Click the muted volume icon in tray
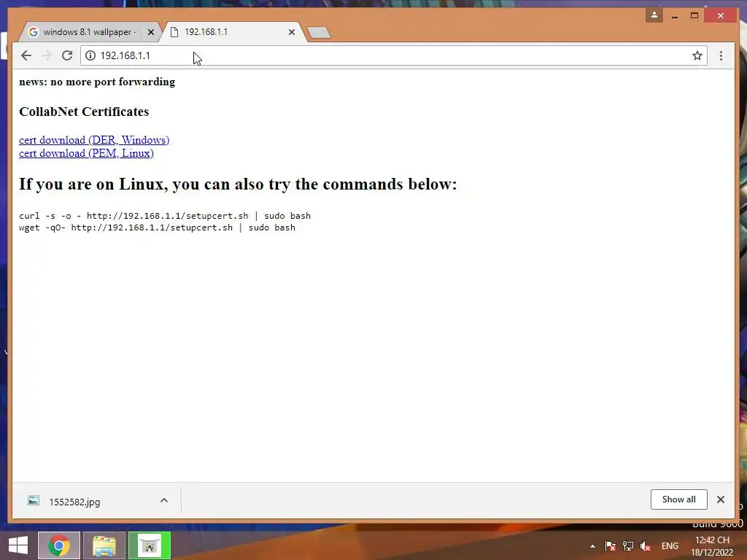Image resolution: width=747 pixels, height=560 pixels. click(x=646, y=546)
